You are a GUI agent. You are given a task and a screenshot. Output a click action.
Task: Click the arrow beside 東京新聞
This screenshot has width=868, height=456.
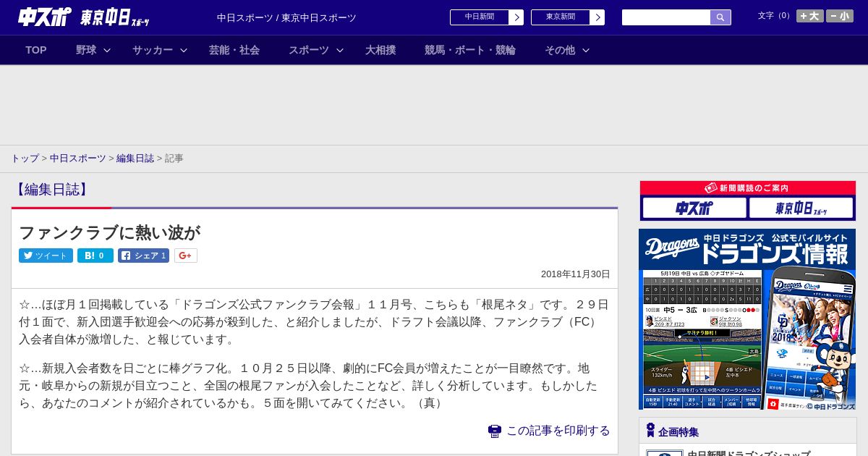(597, 17)
